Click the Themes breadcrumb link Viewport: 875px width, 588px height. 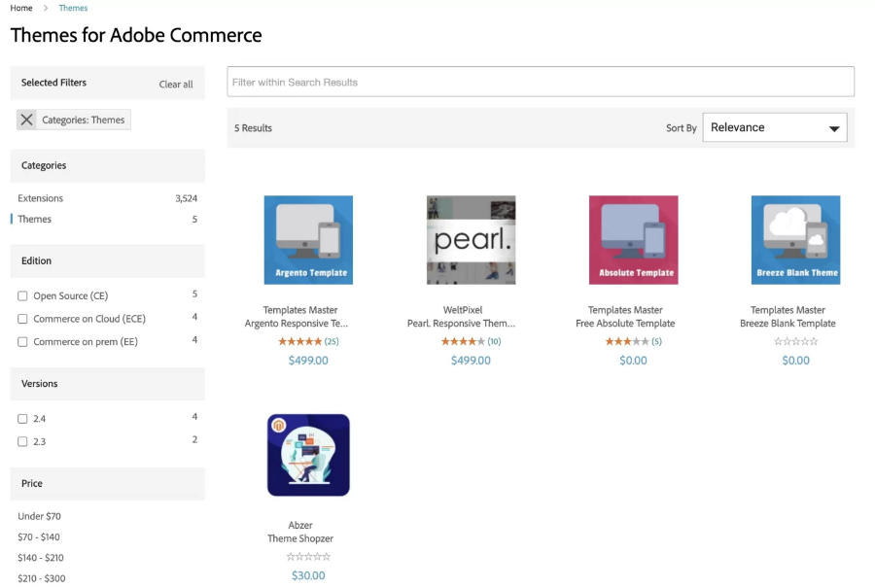point(73,8)
